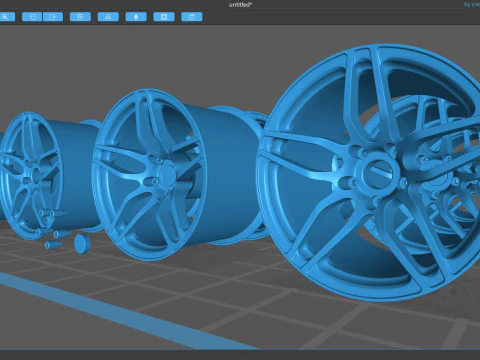Click the untitled document title

point(240,5)
